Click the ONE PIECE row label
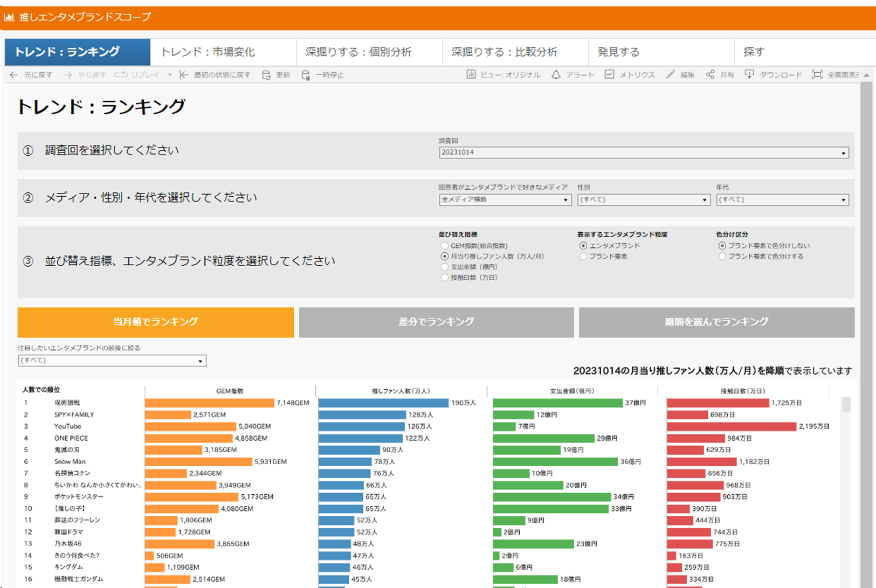This screenshot has height=588, width=876. 71,439
